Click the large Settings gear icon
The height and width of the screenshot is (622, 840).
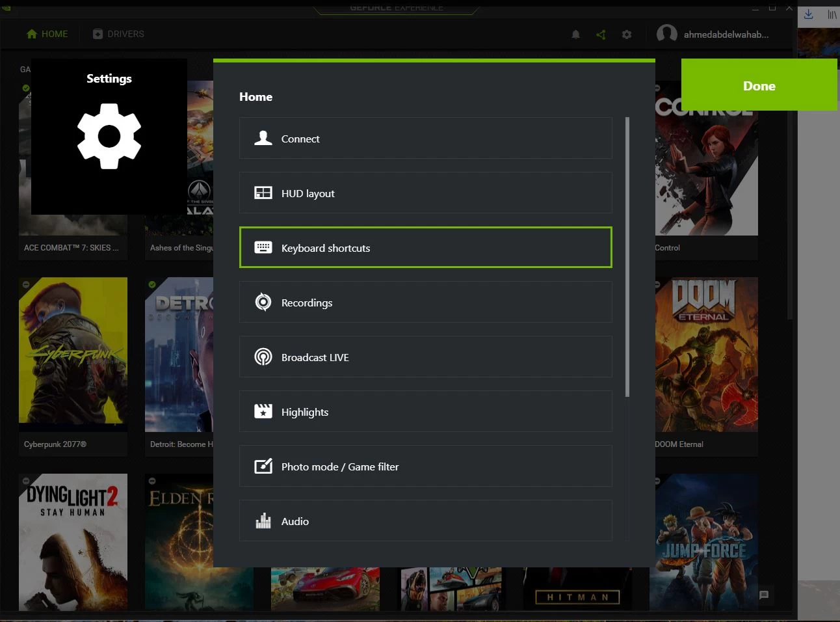click(109, 136)
